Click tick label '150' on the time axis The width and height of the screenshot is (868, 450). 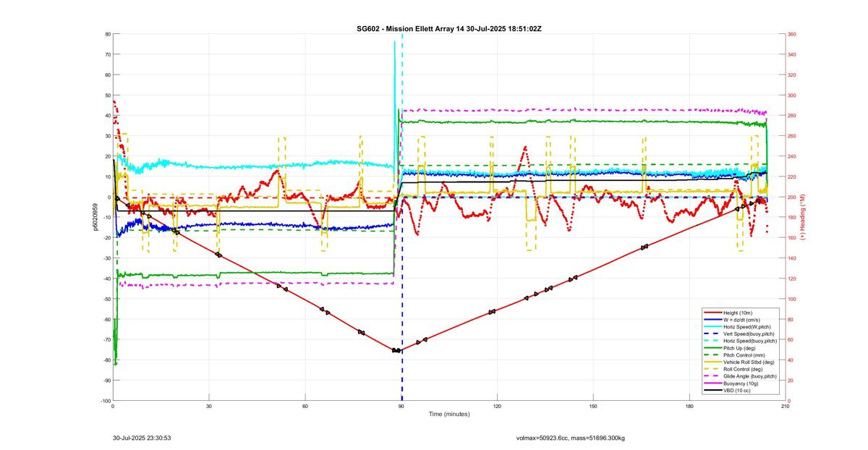click(593, 407)
